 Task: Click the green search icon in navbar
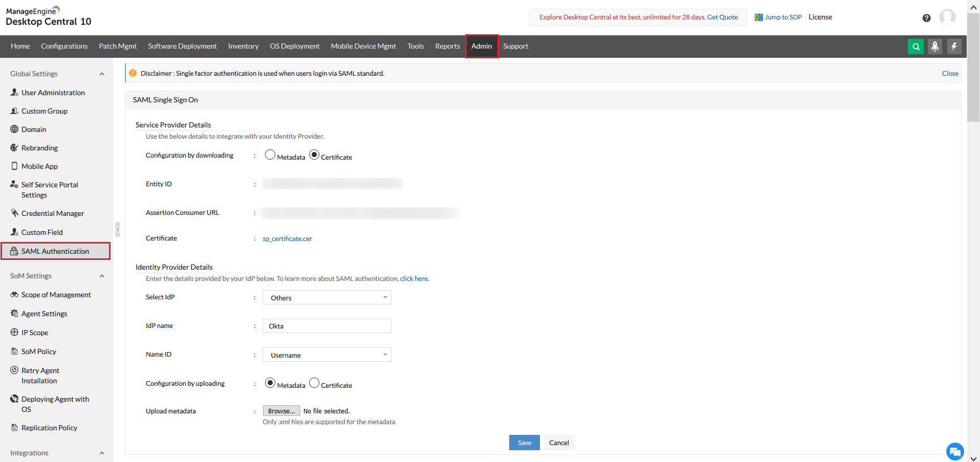[x=916, y=47]
